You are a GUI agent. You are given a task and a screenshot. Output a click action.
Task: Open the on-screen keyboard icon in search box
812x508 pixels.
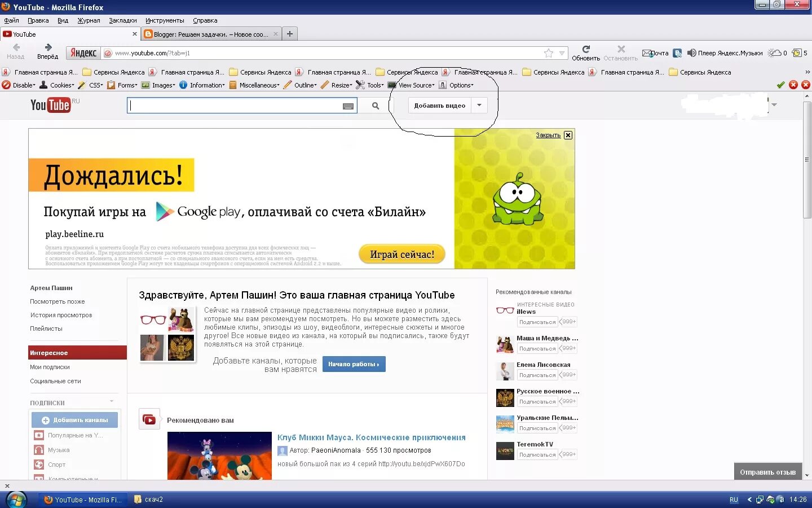tap(348, 106)
